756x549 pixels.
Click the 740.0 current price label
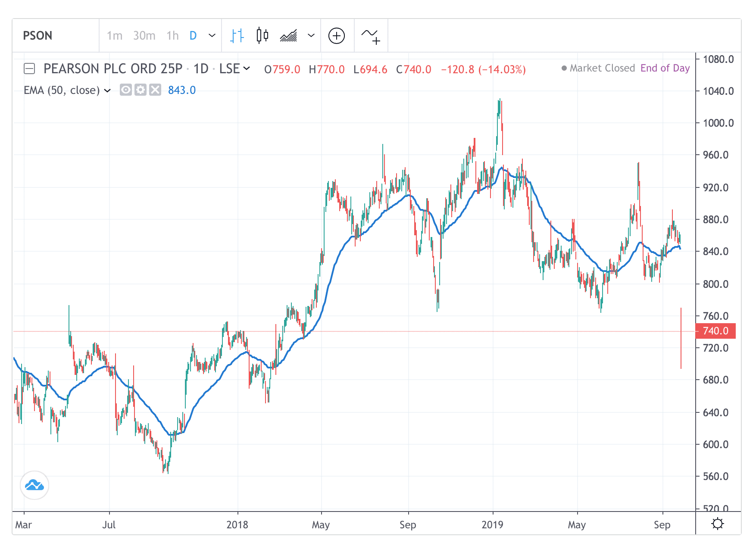(716, 331)
